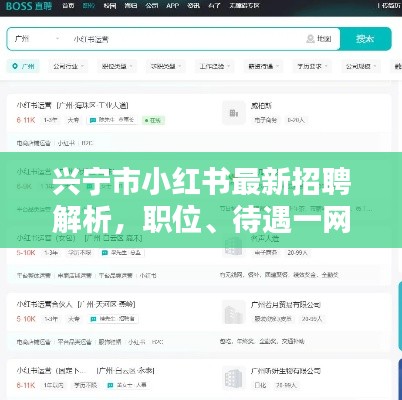The image size is (402, 400).
Task: Expand the 学历要求 filter dropdown
Action: pyautogui.click(x=312, y=66)
